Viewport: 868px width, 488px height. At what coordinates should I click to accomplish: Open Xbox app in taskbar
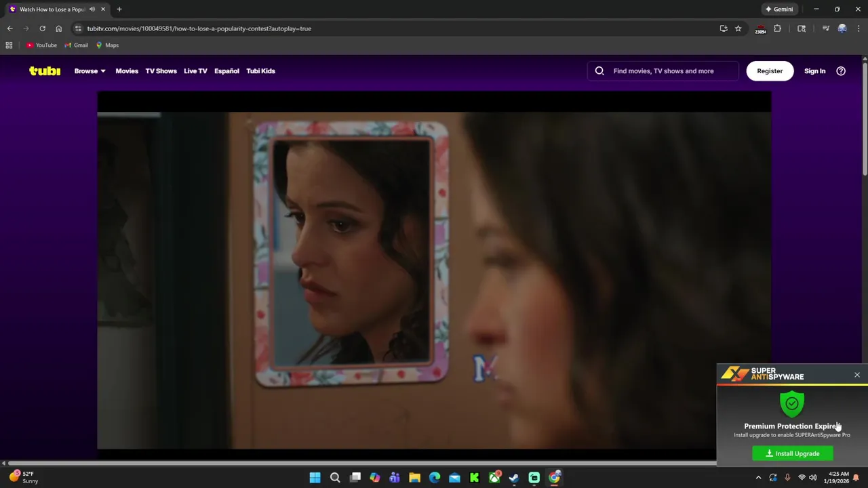494,478
